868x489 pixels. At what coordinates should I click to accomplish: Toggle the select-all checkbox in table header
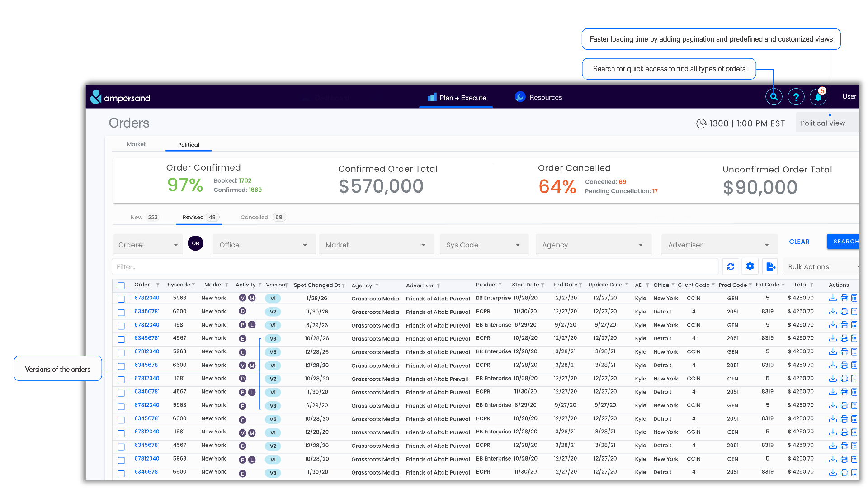[x=121, y=286]
